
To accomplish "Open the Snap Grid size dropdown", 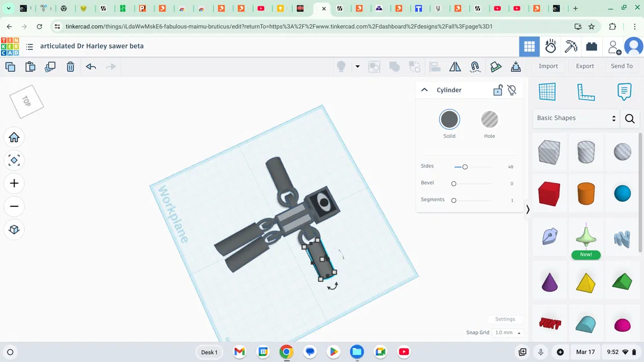I will click(x=508, y=333).
